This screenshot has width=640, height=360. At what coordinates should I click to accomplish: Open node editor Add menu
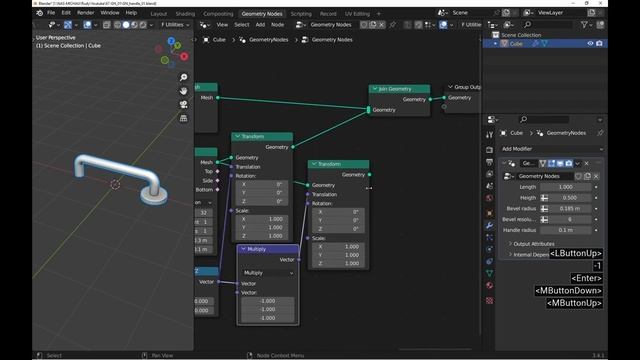pos(260,25)
